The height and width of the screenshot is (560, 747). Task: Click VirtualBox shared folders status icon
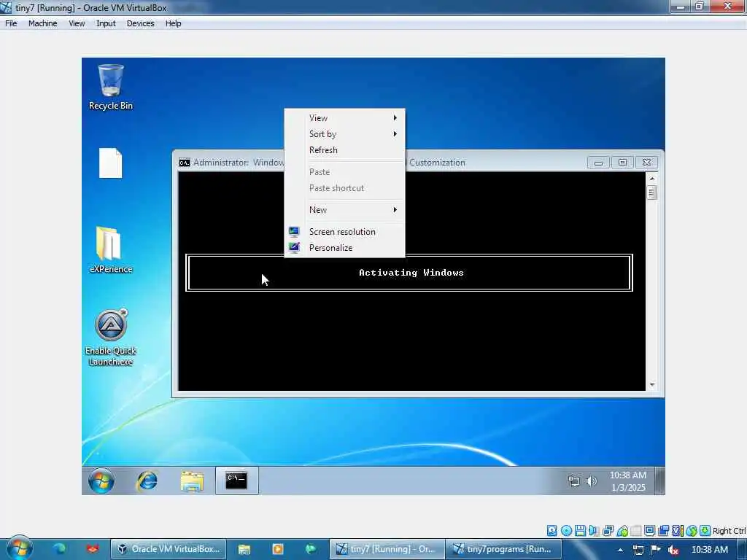tap(636, 531)
